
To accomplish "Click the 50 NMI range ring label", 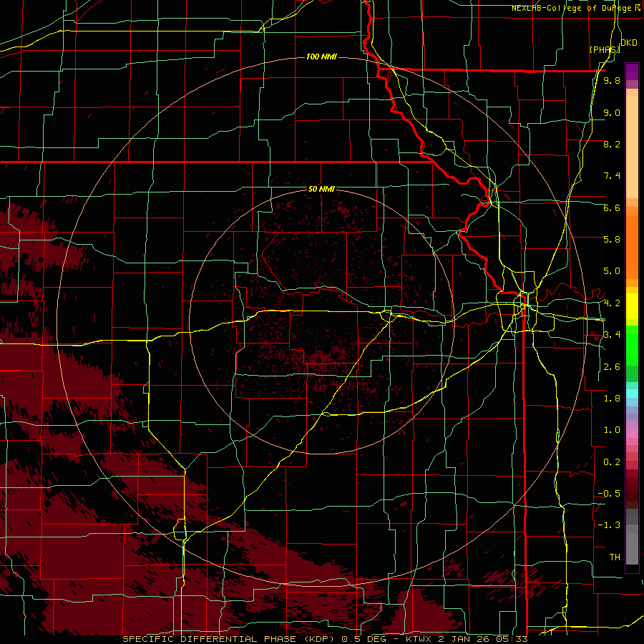I will [x=321, y=189].
